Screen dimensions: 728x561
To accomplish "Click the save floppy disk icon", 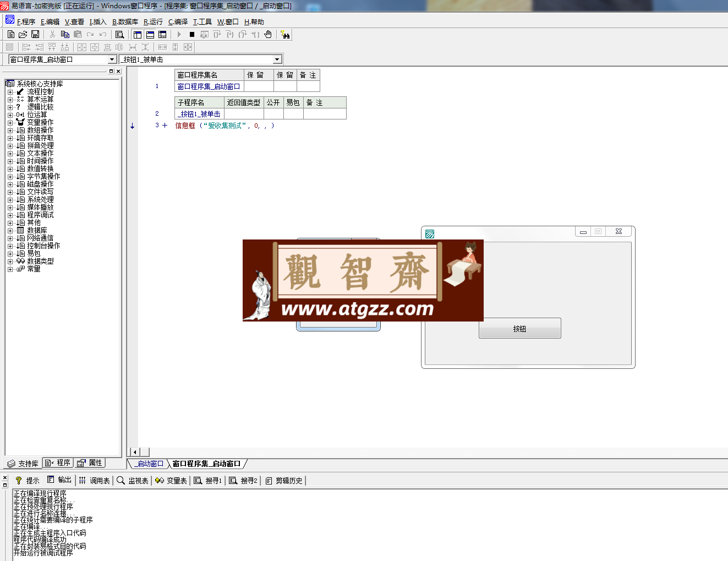I will click(x=35, y=34).
